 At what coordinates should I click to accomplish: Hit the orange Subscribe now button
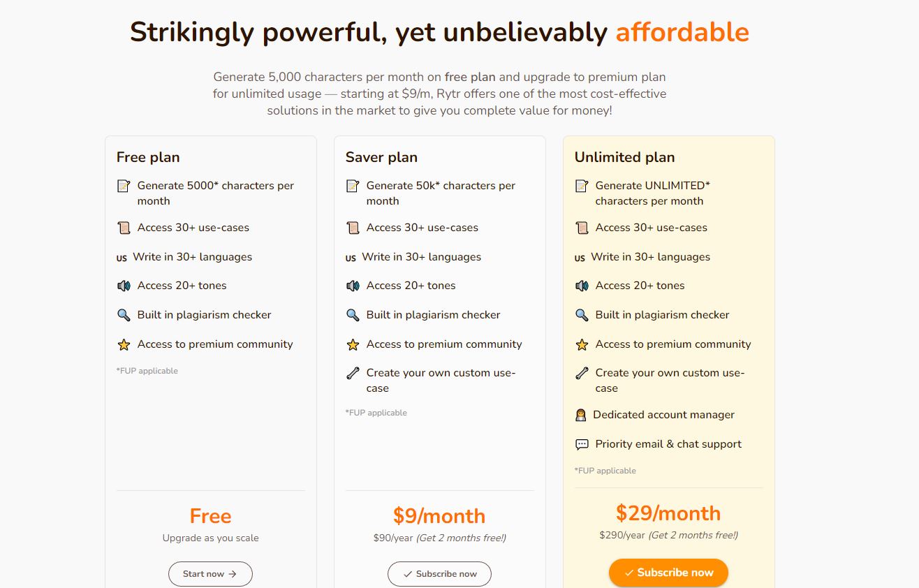(x=668, y=573)
